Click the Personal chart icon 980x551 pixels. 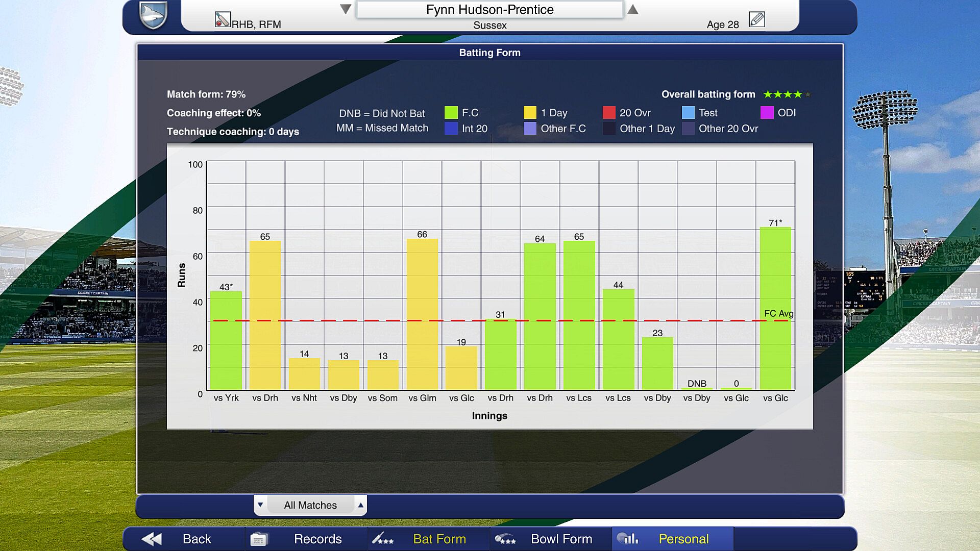coord(627,538)
